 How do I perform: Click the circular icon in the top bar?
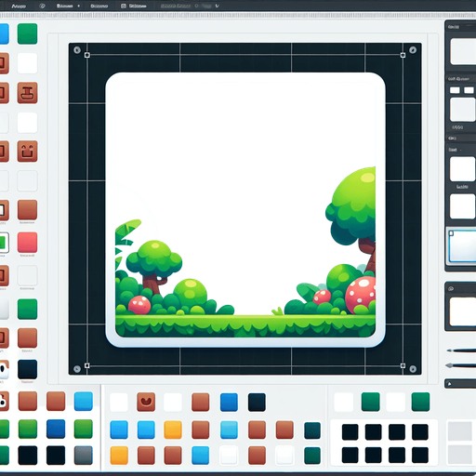coord(42,6)
